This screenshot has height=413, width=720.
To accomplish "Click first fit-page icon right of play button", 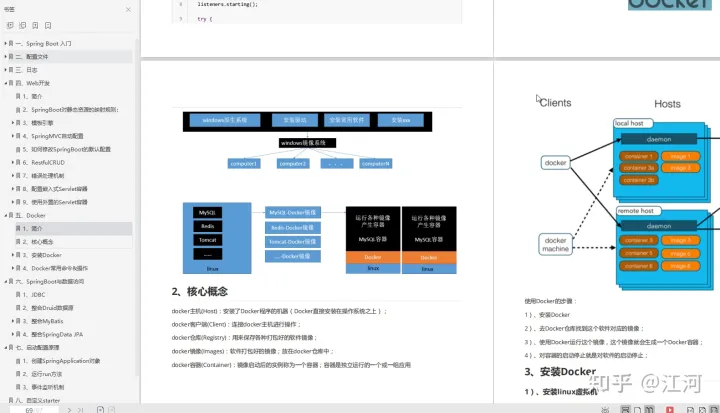I will (690, 410).
